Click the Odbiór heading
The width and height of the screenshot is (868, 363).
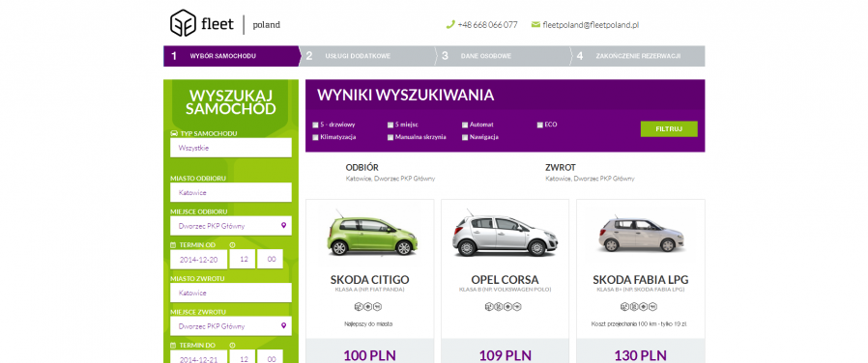362,167
